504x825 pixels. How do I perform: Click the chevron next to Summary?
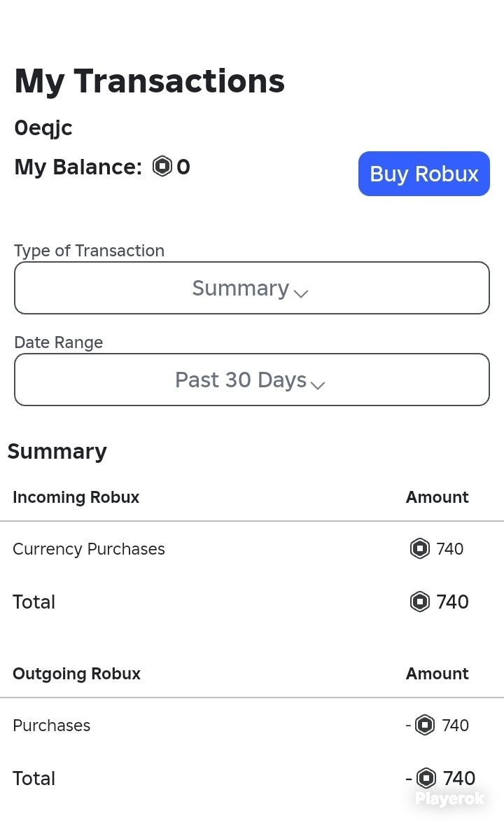point(301,293)
